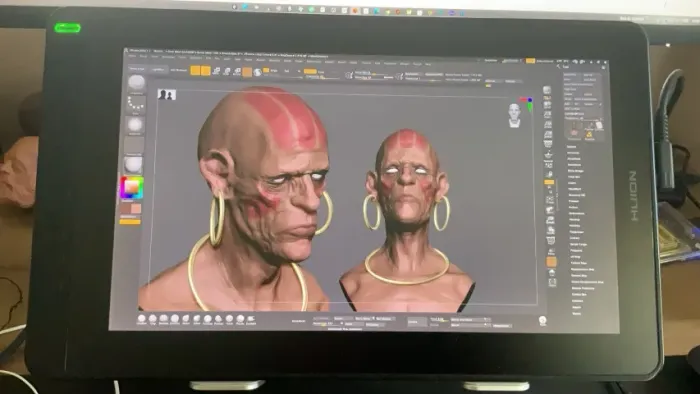Open the Material sphere selector
This screenshot has height=394, width=700.
[x=133, y=165]
